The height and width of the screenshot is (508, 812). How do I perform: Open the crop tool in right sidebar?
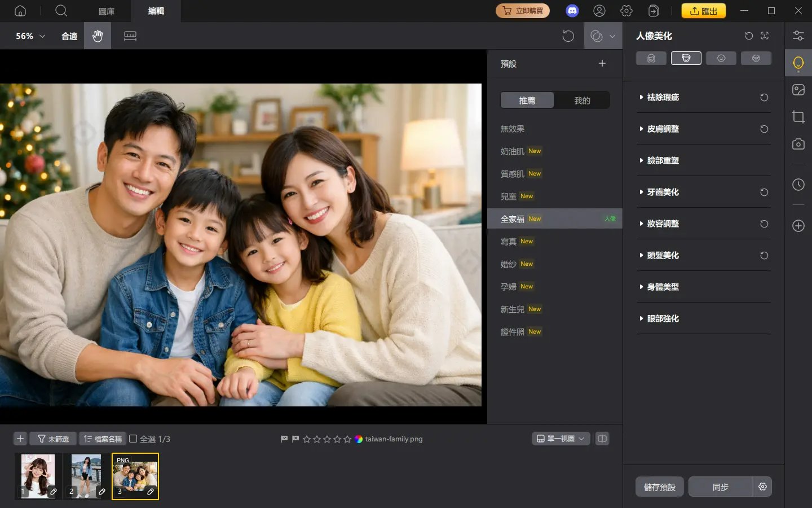coord(798,117)
